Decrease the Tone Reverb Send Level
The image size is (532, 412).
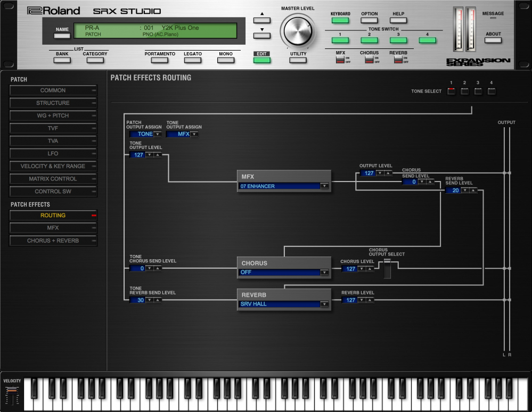coord(149,300)
